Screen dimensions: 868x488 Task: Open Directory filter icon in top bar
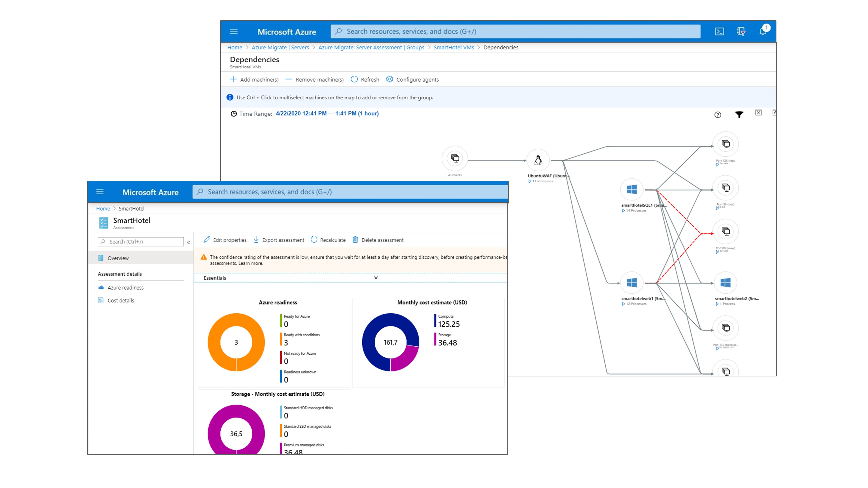(x=741, y=31)
